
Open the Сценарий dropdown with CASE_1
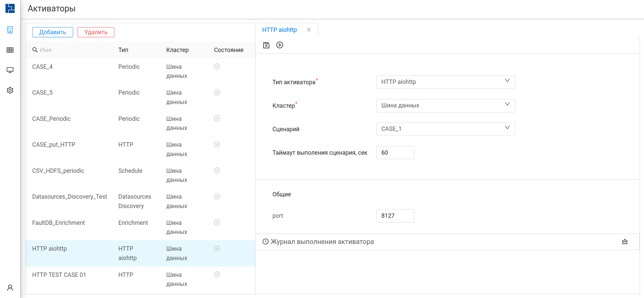[445, 129]
